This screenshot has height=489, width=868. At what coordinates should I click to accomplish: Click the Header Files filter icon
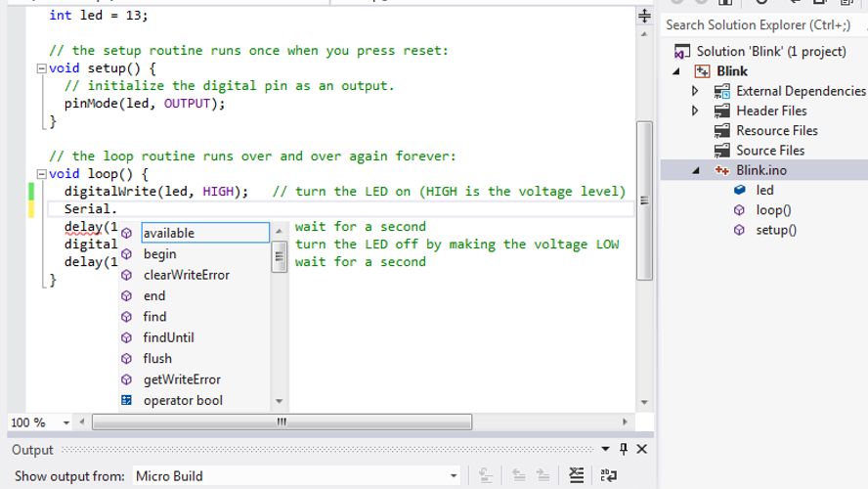(x=721, y=111)
